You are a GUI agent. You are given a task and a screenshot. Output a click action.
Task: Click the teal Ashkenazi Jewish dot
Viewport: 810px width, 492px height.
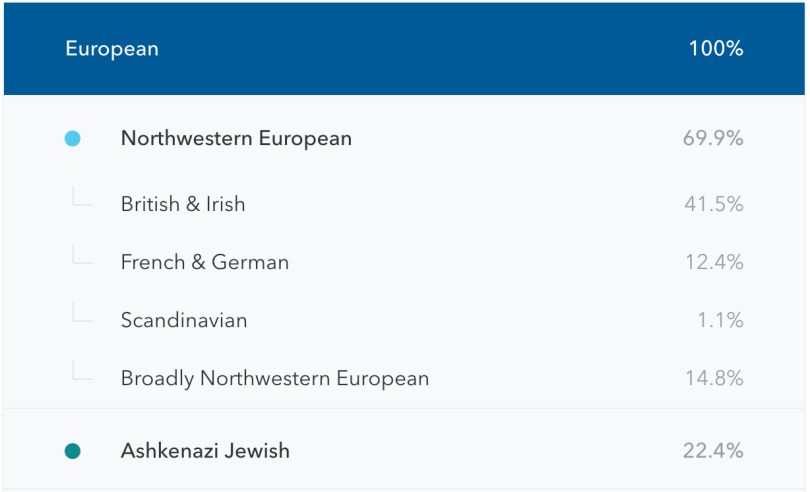pos(72,451)
